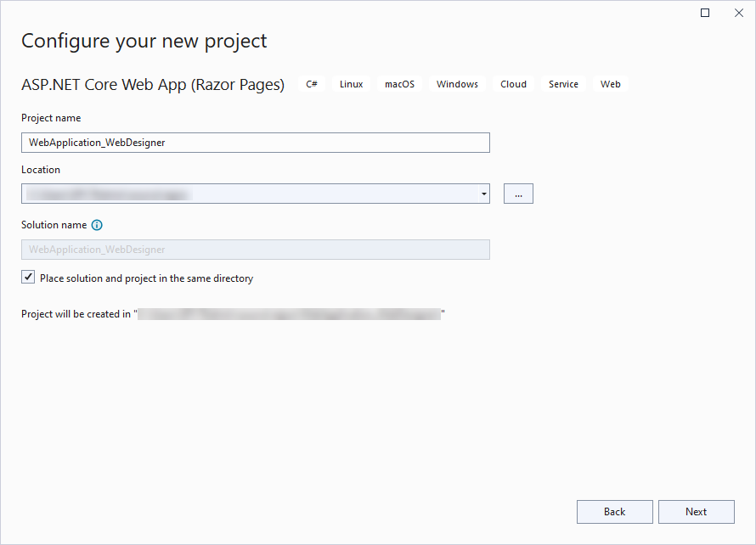Maximize the Configure your new project dialog
Viewport: 756px width, 545px height.
(705, 13)
